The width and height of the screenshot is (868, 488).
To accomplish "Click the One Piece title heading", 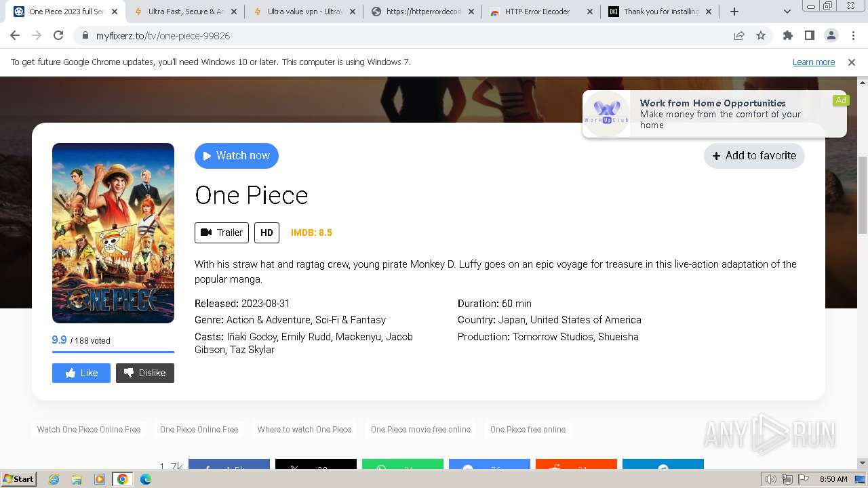I will tap(252, 195).
